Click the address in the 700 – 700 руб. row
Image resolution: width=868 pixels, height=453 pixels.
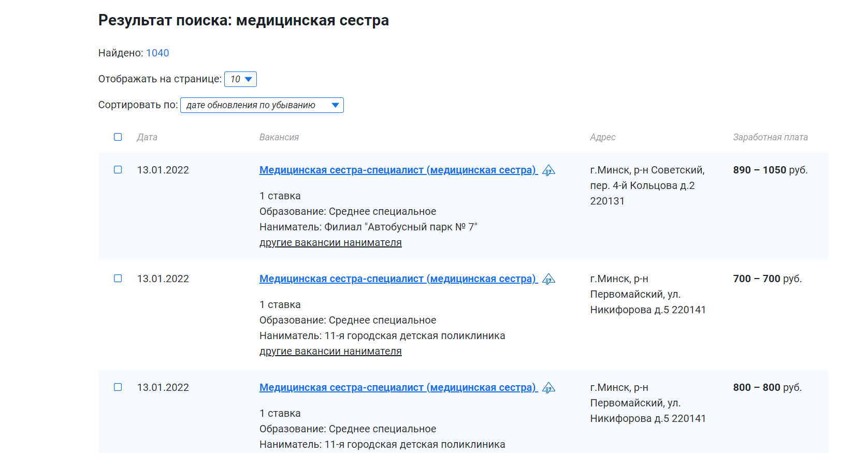[x=648, y=294]
